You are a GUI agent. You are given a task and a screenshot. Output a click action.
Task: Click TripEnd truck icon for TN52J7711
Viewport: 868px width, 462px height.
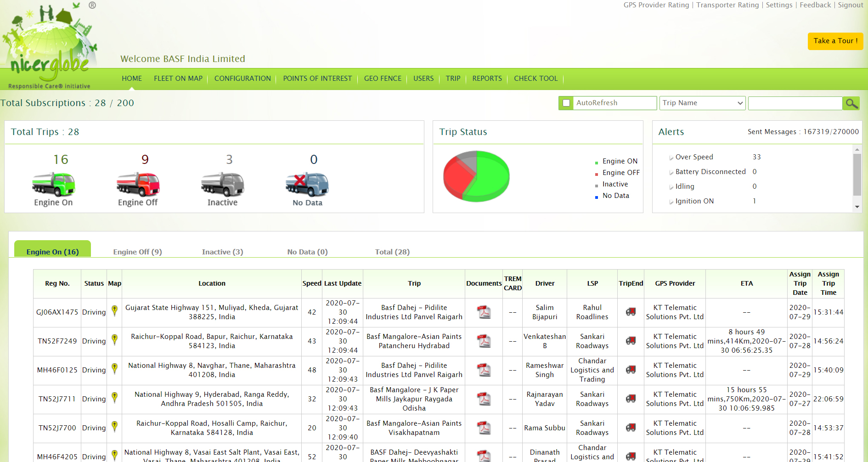pyautogui.click(x=631, y=399)
